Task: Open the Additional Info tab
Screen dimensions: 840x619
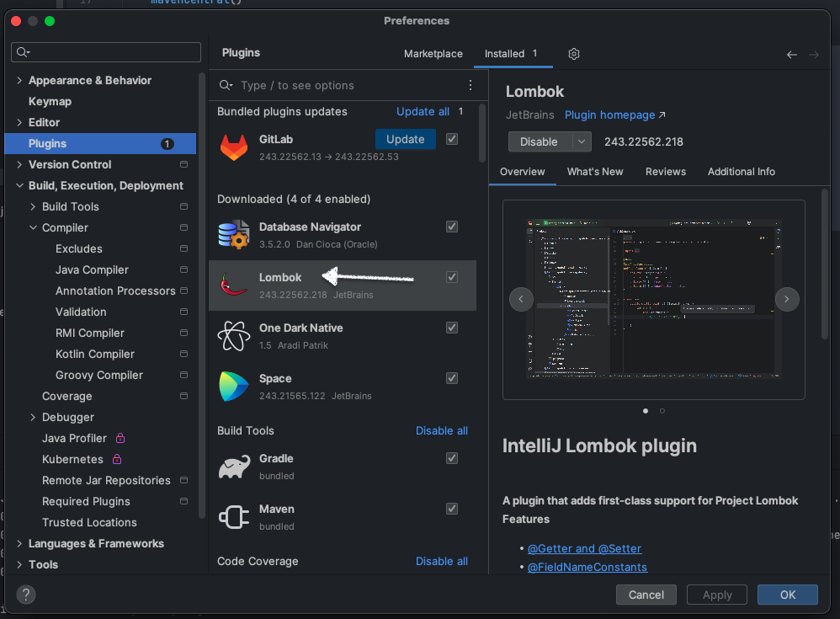Action: pos(742,172)
